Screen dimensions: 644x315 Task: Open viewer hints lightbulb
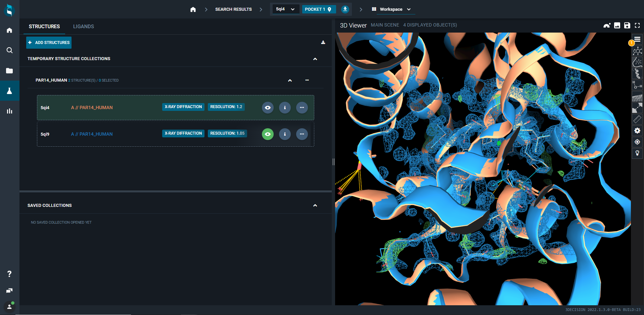[637, 153]
